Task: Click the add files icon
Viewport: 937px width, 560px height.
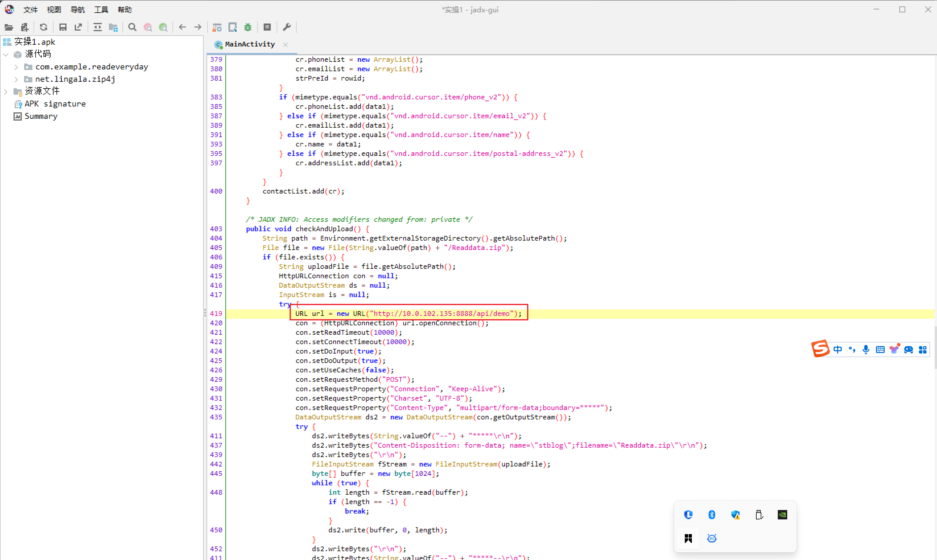Action: tap(24, 27)
